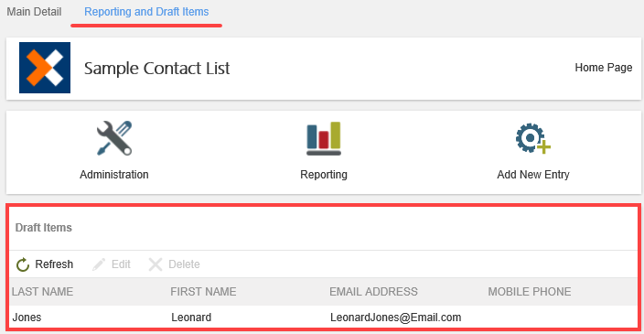
Task: Click the Delete toolbar button label
Action: pyautogui.click(x=184, y=264)
